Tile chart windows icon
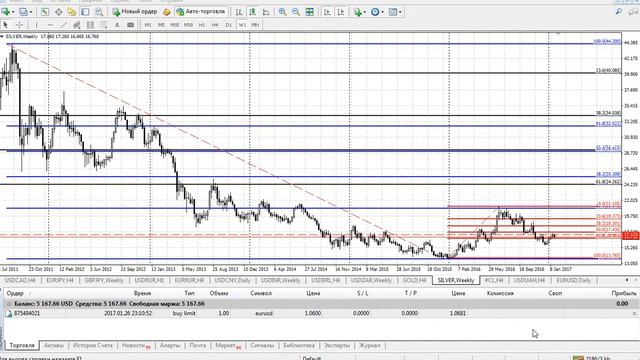Screen dimensions: 640x360 (x=310, y=12)
